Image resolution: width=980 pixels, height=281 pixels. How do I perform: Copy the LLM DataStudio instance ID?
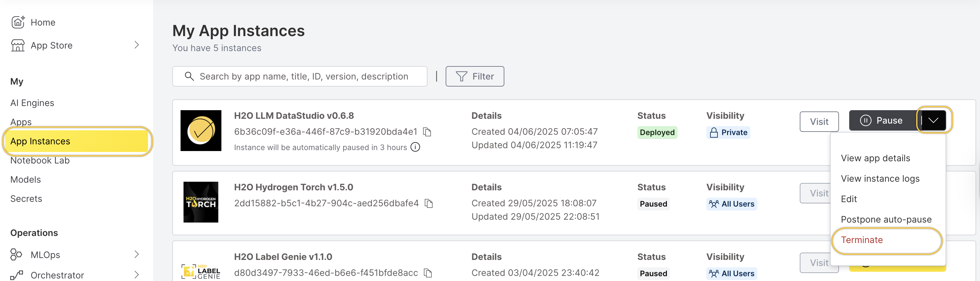pyautogui.click(x=427, y=132)
